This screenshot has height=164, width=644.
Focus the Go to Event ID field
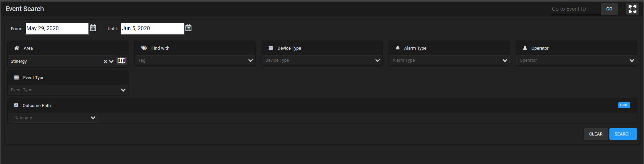click(575, 9)
